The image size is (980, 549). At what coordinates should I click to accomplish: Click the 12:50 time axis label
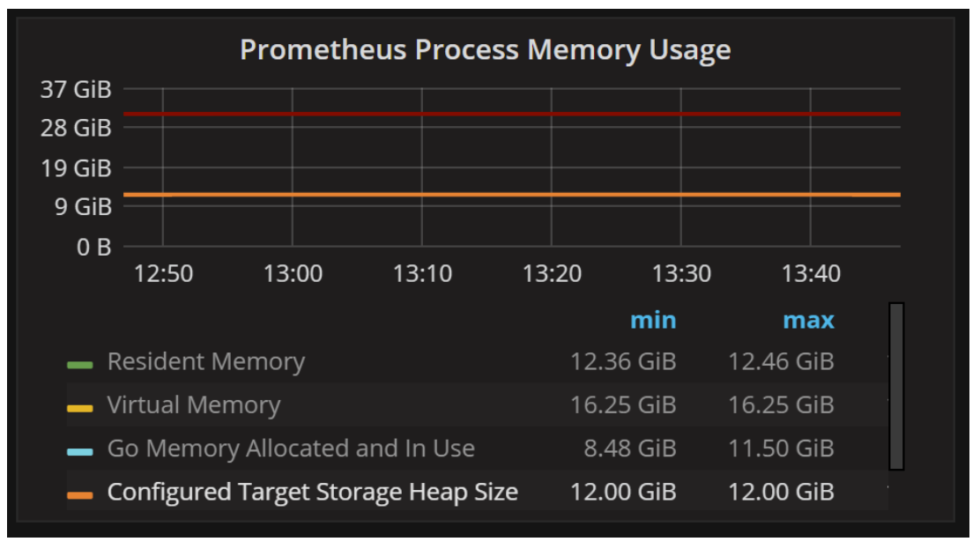pos(163,273)
